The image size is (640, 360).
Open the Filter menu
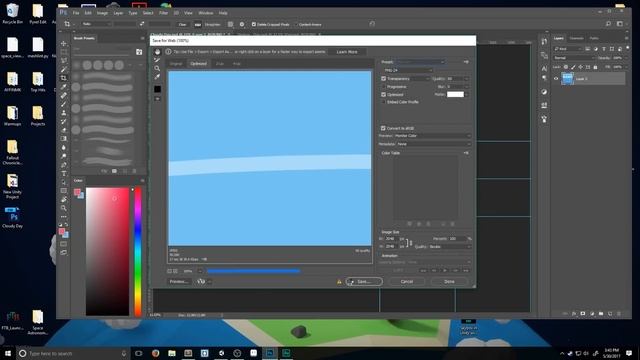(163, 13)
